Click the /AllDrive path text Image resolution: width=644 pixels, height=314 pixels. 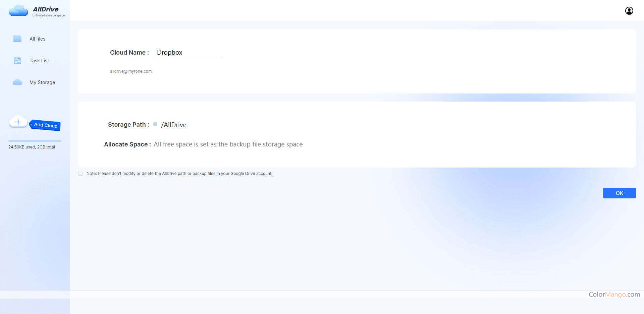tap(174, 125)
